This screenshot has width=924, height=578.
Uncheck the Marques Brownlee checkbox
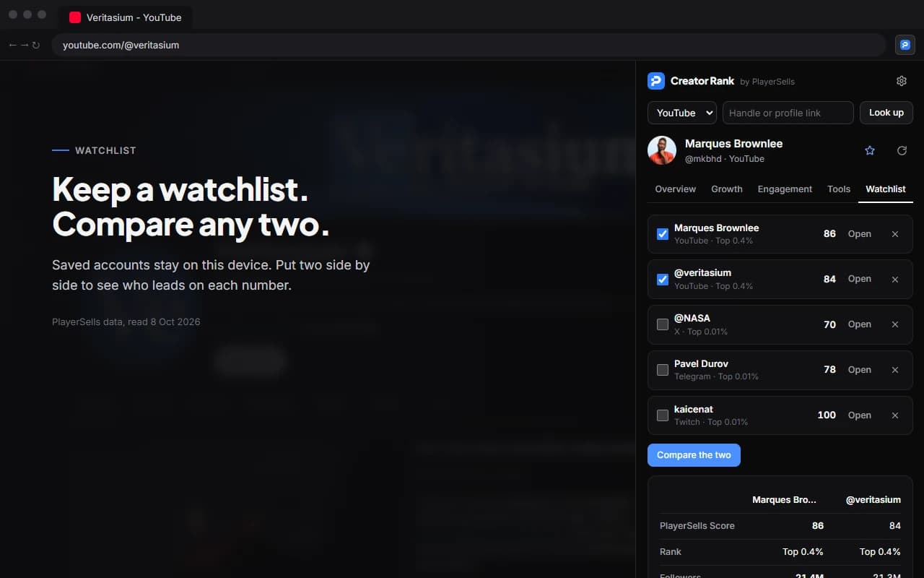[x=663, y=234]
